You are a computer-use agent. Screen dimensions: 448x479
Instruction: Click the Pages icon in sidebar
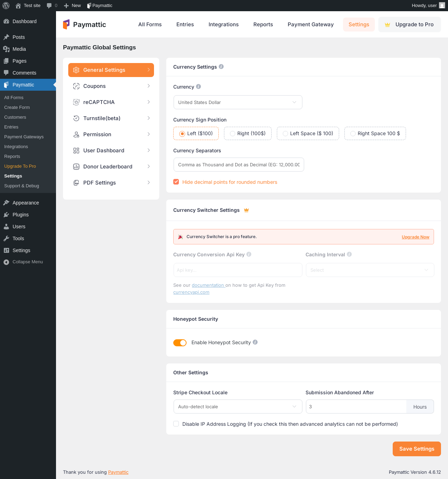6,61
